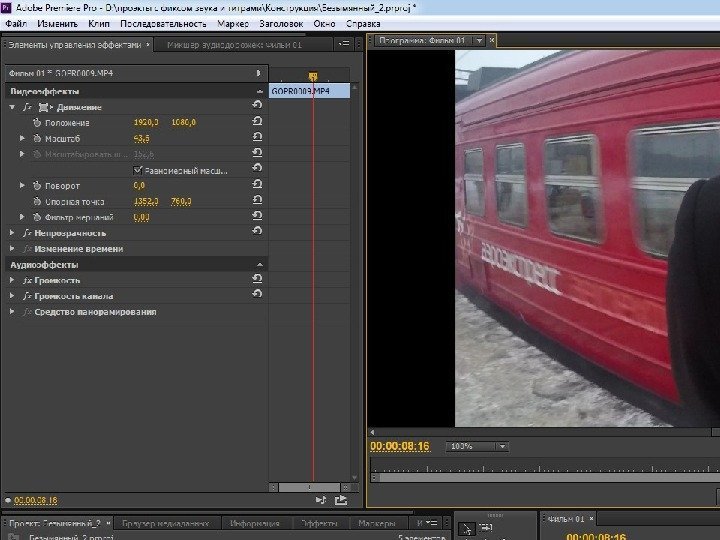Screen dimensions: 720x540
Task: Toggle the fx switch for Громкость канала
Action: pos(26,296)
